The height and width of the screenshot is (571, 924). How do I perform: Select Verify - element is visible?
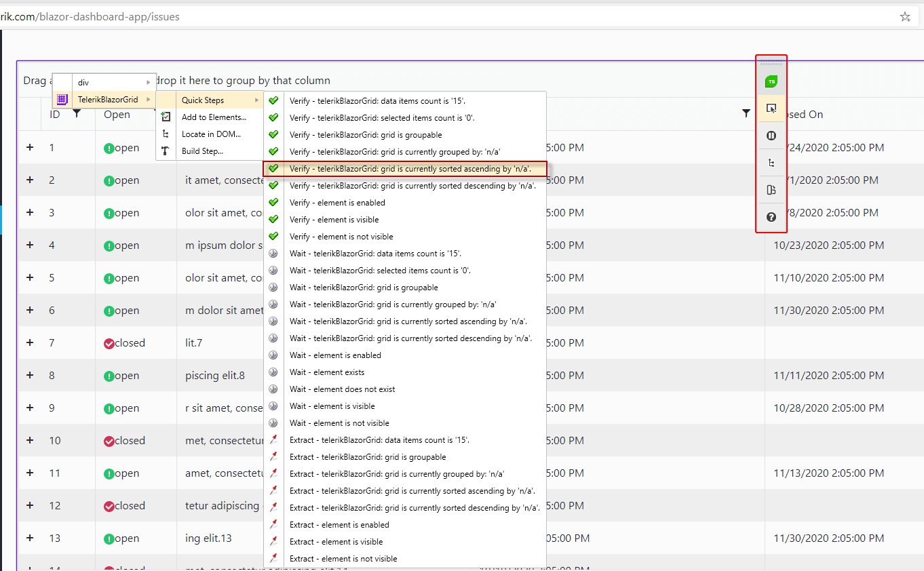[405, 219]
